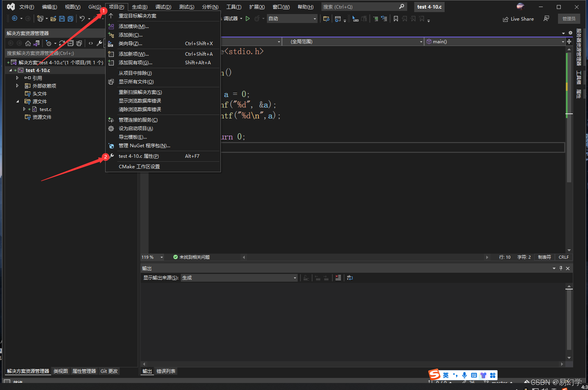Click the Live Share button
Screen dimensions: 588x390
pyautogui.click(x=518, y=19)
